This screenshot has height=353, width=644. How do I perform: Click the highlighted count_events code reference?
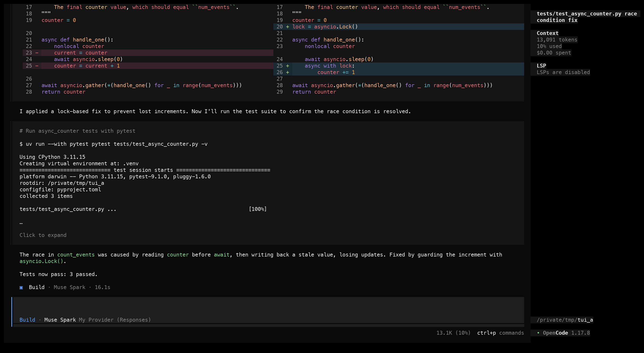click(76, 255)
